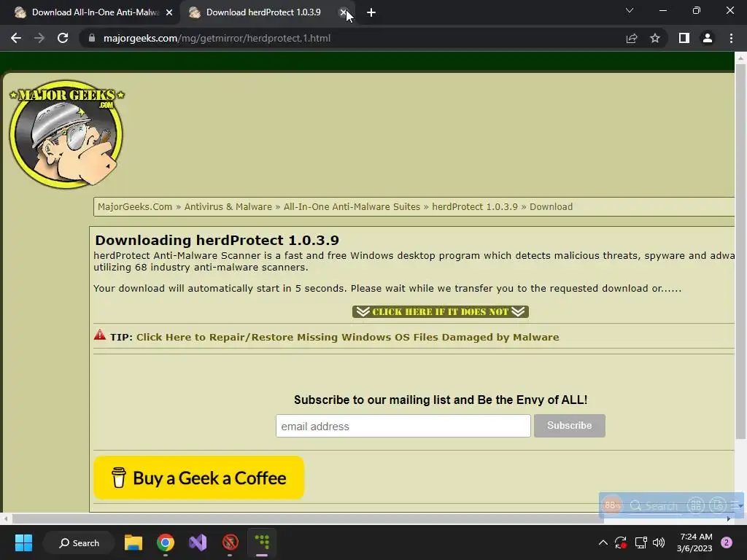Close the Download herdProtect 1.0.3.9 tab

[343, 12]
